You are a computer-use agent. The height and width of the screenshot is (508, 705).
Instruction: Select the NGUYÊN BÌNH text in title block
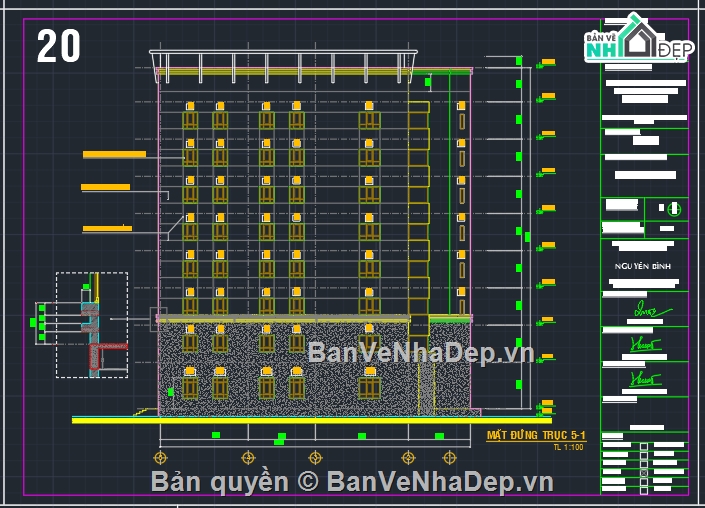tap(643, 266)
